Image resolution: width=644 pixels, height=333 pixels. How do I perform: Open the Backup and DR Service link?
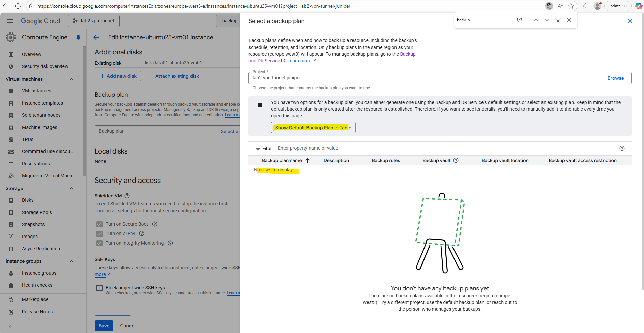pos(332,57)
